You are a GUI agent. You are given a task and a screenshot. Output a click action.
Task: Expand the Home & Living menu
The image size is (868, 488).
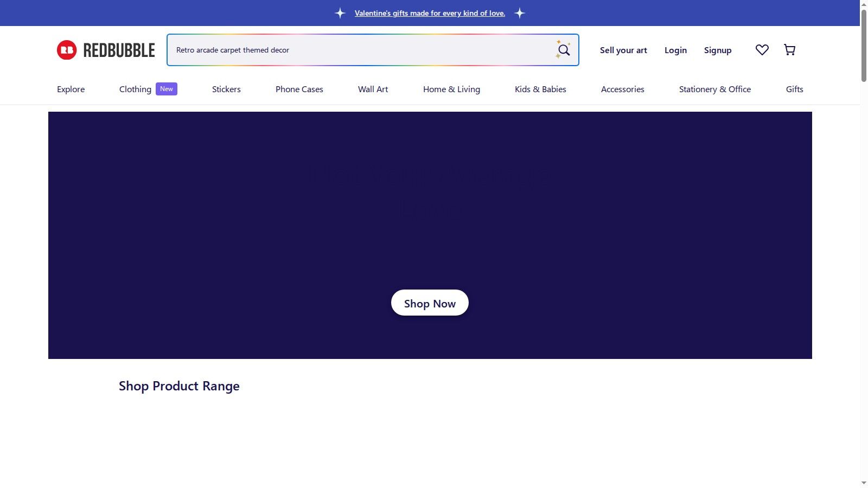click(x=451, y=89)
